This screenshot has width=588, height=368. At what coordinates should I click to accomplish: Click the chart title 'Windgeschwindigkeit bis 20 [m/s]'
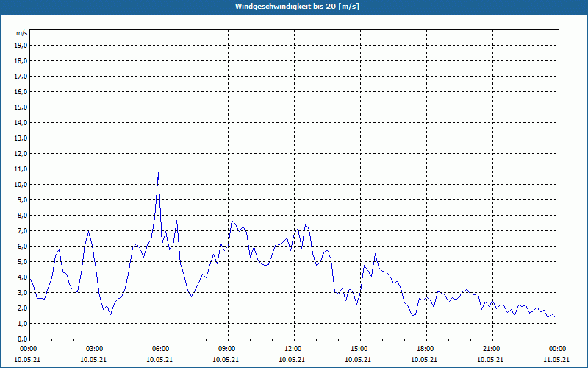(297, 7)
